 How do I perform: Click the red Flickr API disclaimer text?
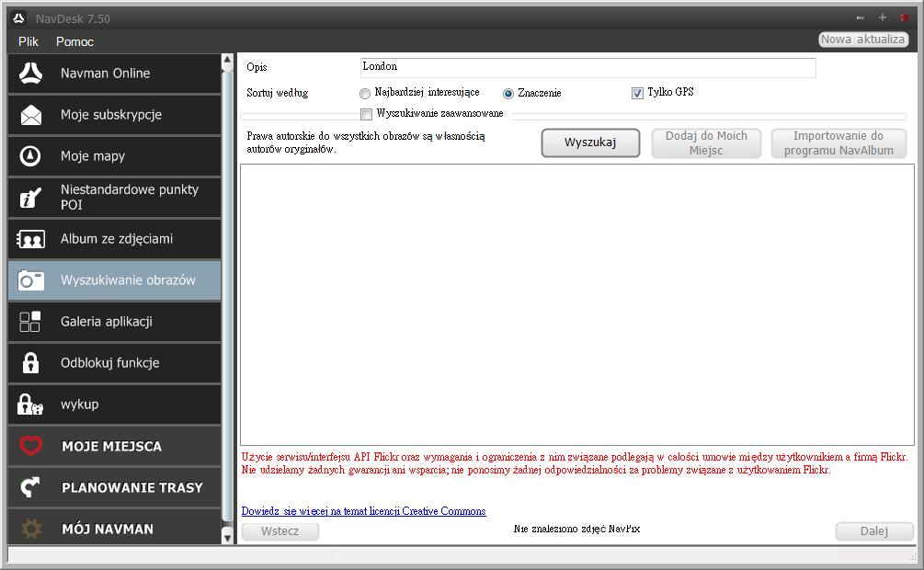[575, 463]
